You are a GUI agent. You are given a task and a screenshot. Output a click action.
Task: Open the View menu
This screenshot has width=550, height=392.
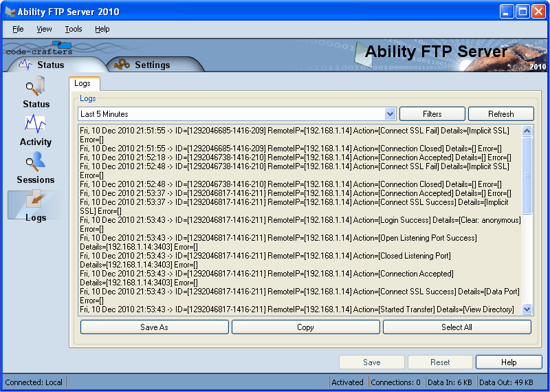44,29
